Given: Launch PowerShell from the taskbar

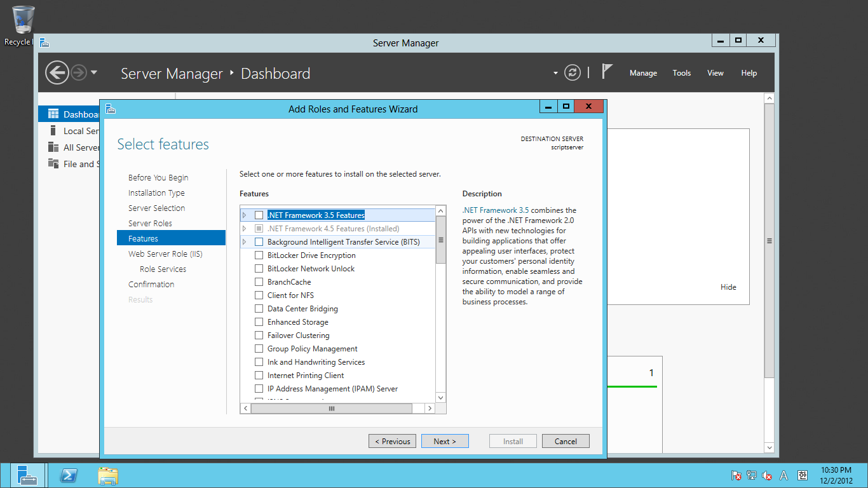Looking at the screenshot, I should coord(69,475).
